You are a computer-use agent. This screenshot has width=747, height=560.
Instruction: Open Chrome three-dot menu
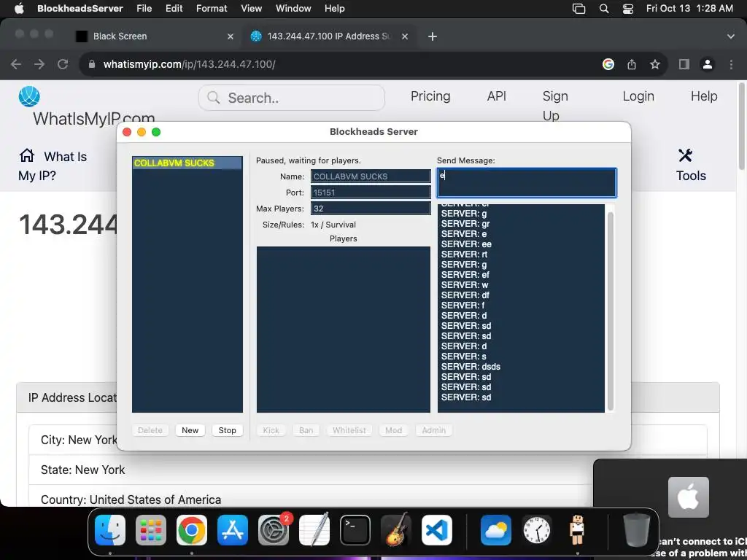[731, 64]
